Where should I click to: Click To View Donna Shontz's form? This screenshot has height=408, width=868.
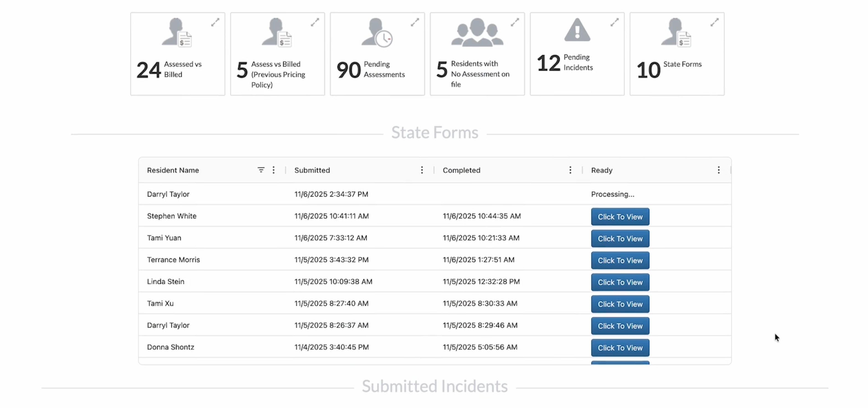click(620, 348)
